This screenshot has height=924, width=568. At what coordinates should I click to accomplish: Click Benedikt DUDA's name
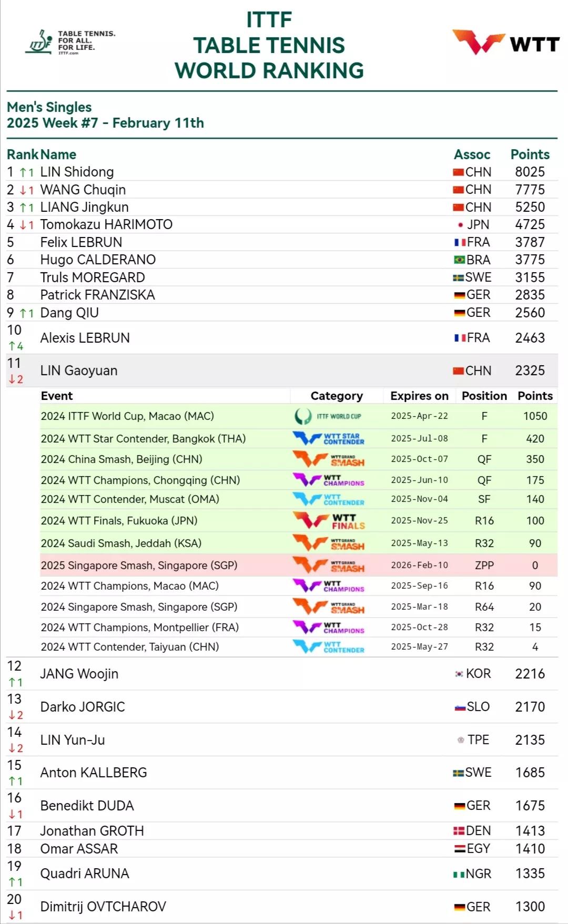pyautogui.click(x=87, y=806)
